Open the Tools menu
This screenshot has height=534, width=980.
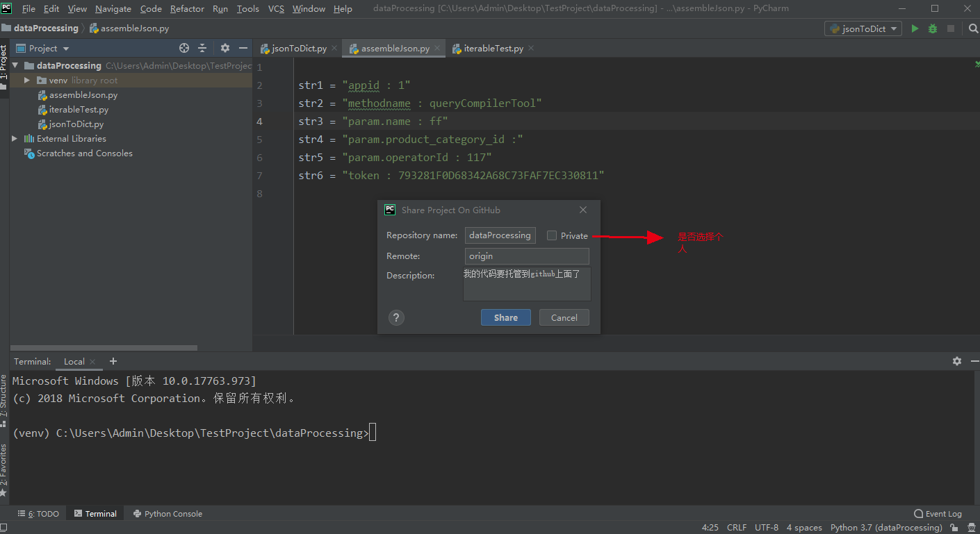tap(247, 9)
